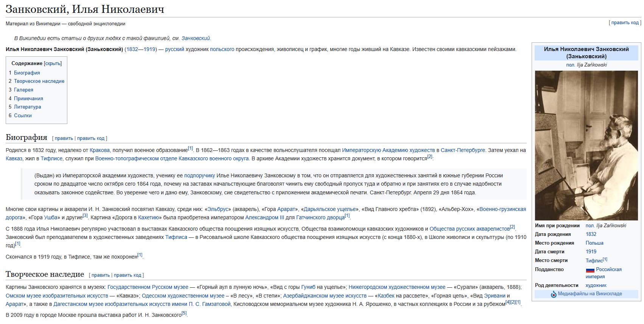
Task: Open the 'русский' link in intro
Action: pos(175,49)
